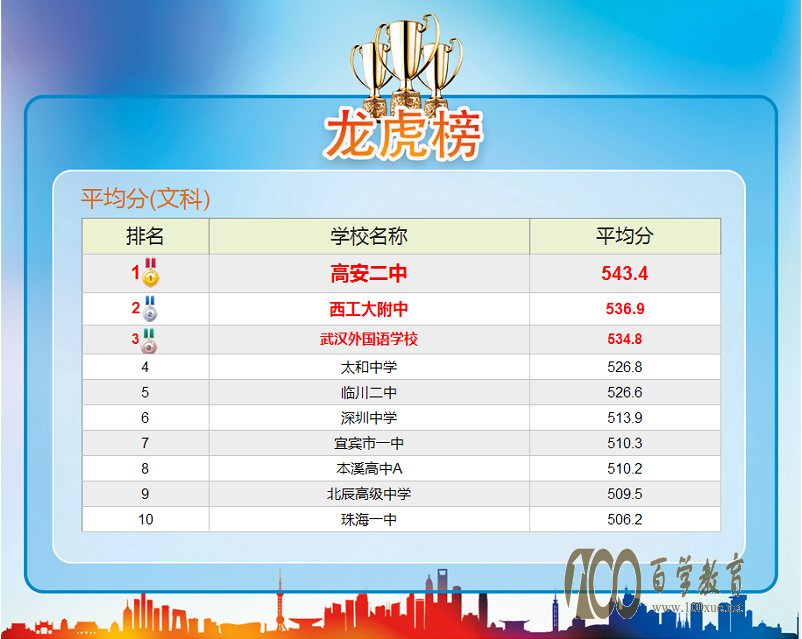Screen dimensions: 802x639
Task: Click rank number 10
Action: point(146,519)
